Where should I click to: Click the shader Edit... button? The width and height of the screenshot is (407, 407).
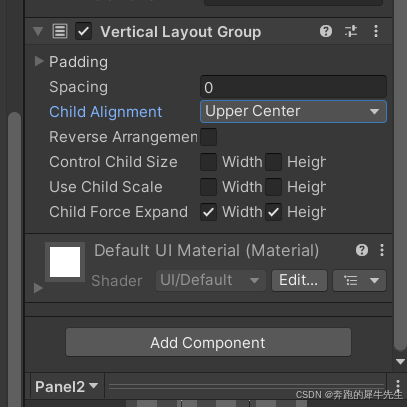click(x=299, y=280)
